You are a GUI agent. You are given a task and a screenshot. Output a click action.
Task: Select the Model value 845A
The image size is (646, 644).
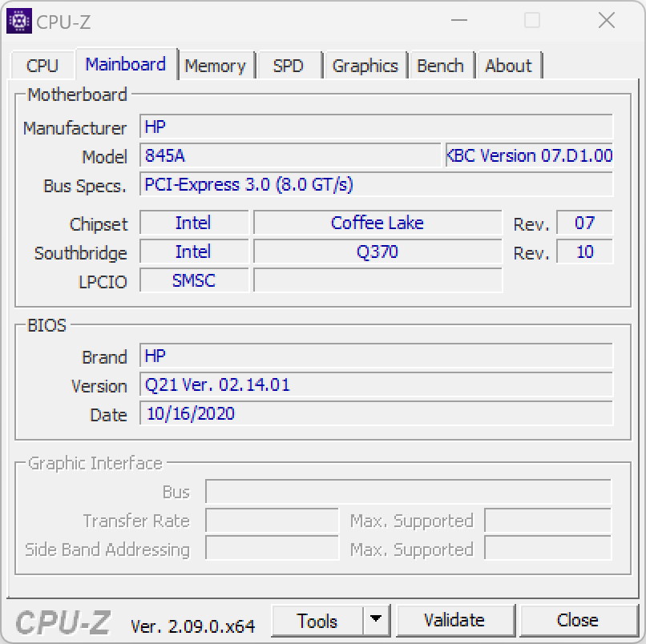point(290,155)
